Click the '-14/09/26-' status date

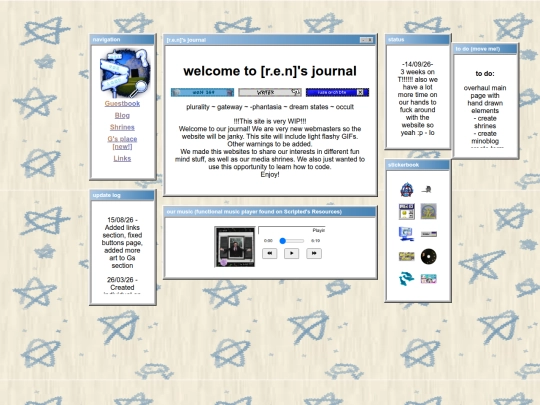[x=417, y=64]
